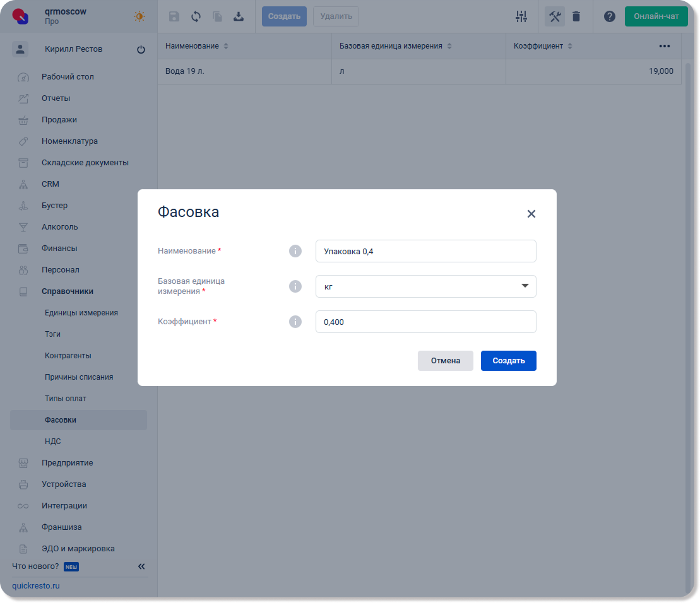The width and height of the screenshot is (700, 603).
Task: Click the power logout icon
Action: [141, 50]
